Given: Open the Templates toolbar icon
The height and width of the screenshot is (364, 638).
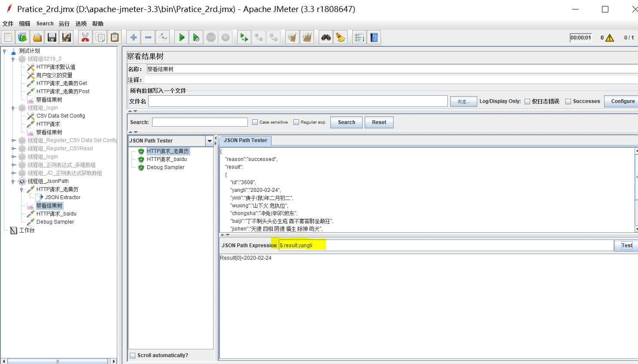Looking at the screenshot, I should click(23, 38).
